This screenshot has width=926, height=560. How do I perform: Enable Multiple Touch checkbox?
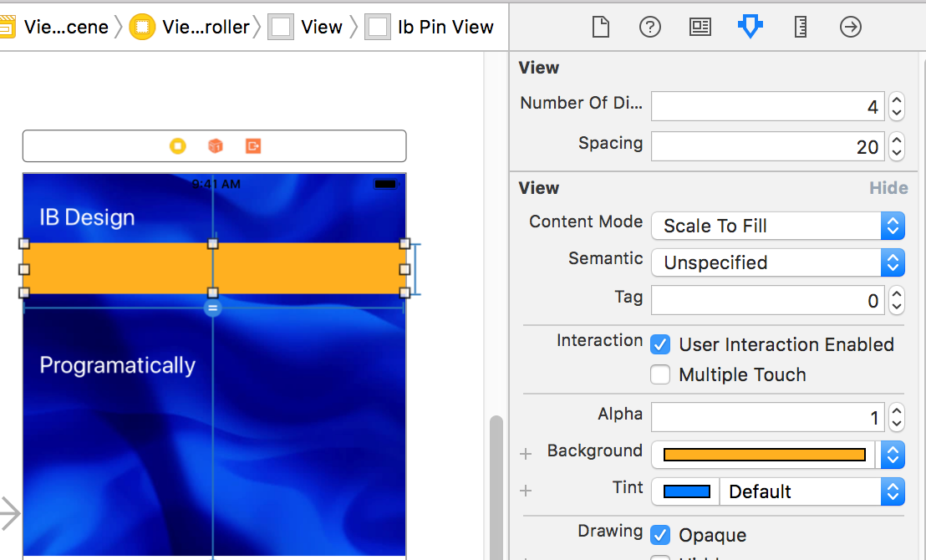click(660, 374)
